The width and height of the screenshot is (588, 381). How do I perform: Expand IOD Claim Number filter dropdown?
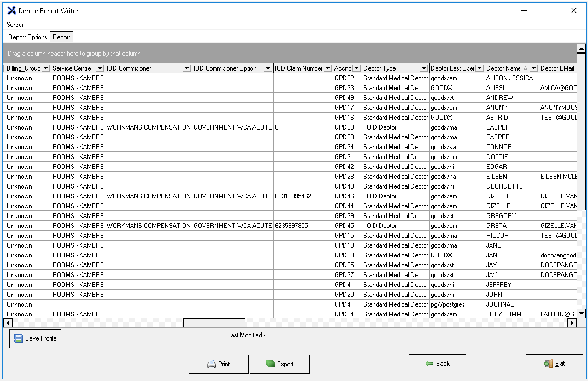pos(327,68)
